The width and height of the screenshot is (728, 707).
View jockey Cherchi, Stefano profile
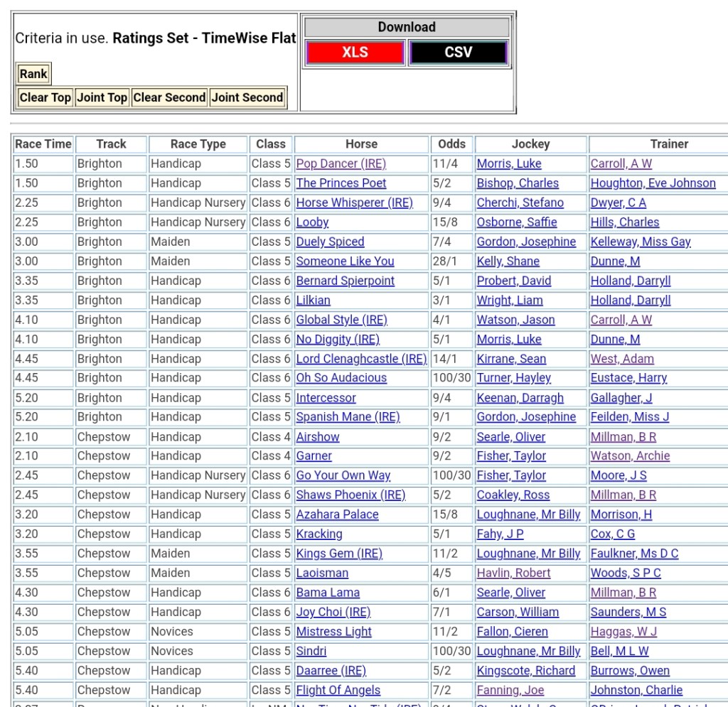tap(520, 203)
